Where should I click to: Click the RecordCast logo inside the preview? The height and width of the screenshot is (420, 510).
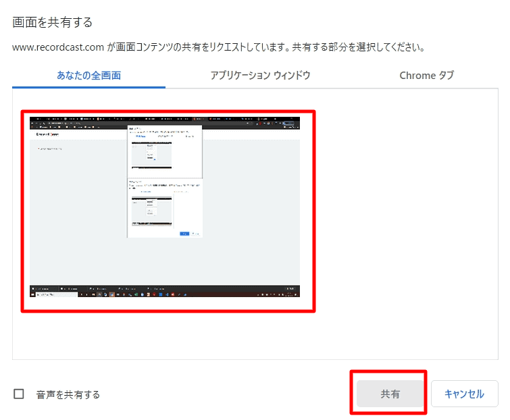48,134
